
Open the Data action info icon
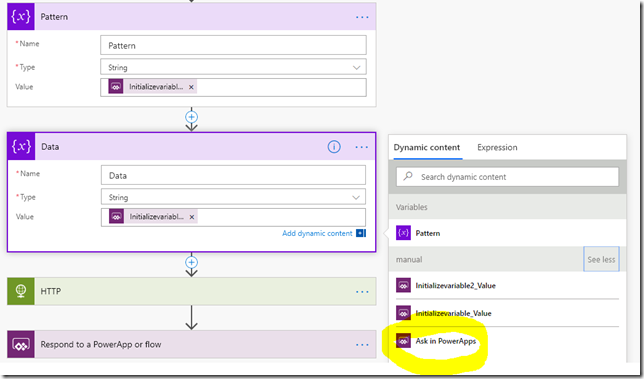pos(334,147)
